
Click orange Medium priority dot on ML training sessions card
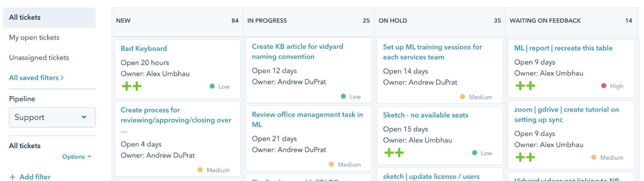(x=462, y=97)
